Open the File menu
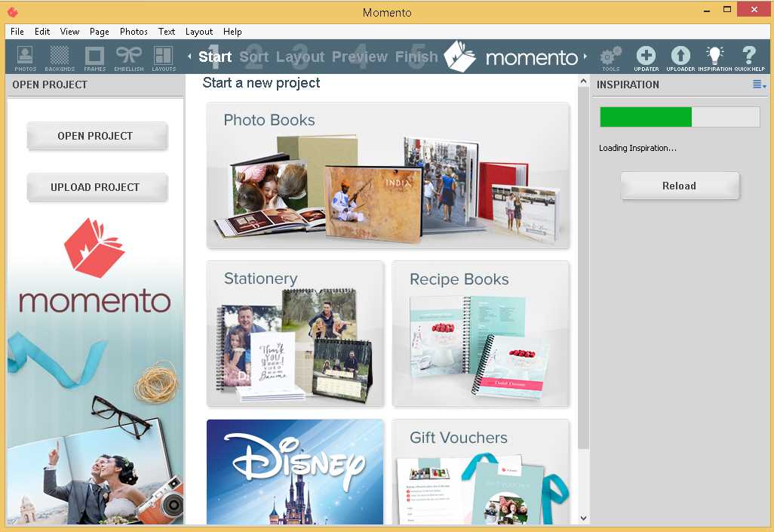 17,32
